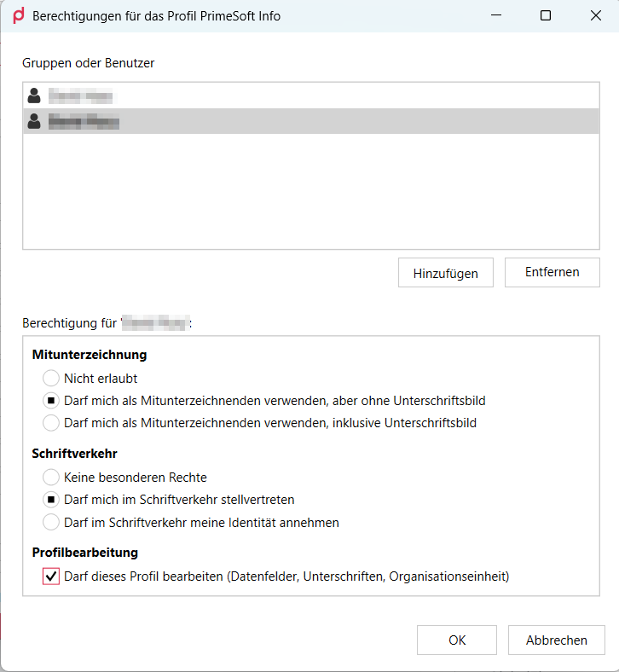619x672 pixels.
Task: Close the Berechtigungen dialog
Action: (595, 16)
